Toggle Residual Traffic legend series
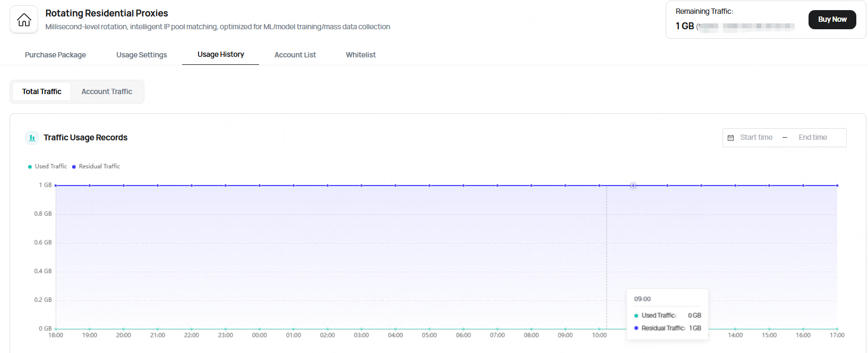Image resolution: width=868 pixels, height=353 pixels. pos(96,166)
